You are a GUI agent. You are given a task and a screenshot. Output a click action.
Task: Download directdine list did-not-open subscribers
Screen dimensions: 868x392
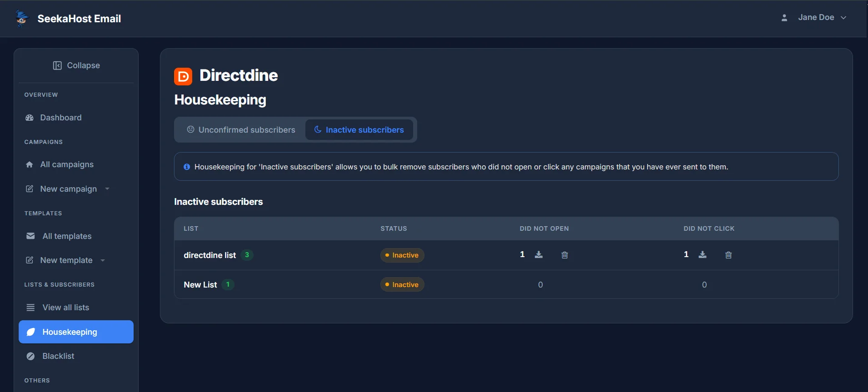coord(539,255)
